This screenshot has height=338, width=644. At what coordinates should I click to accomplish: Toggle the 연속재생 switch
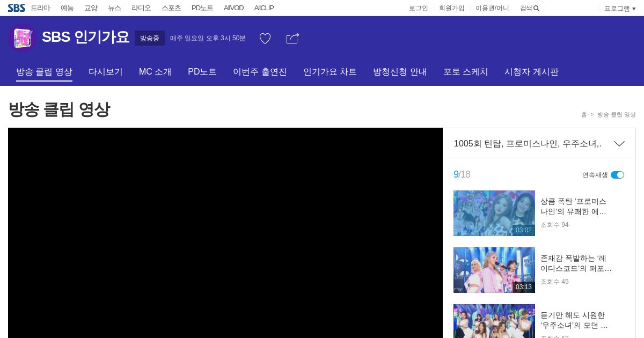[617, 175]
